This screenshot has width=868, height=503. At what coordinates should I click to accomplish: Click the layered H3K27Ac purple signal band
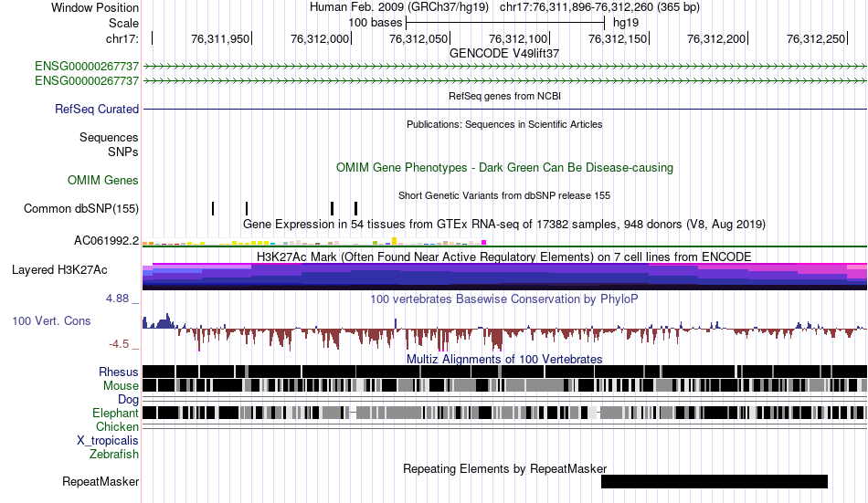[x=504, y=276]
